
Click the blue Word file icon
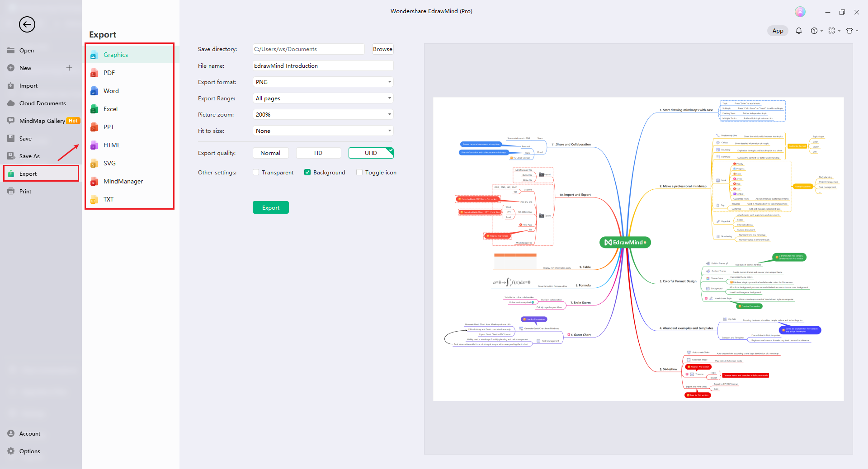[94, 91]
